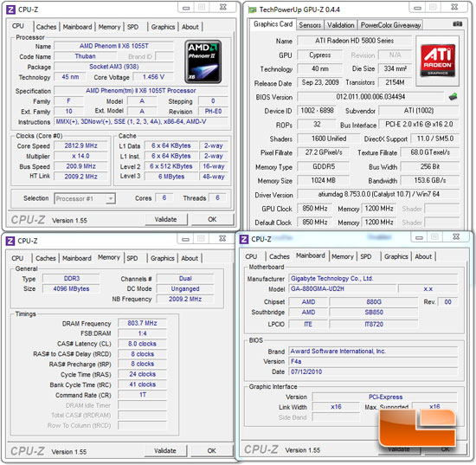The width and height of the screenshot is (476, 465).
Task: Open Memory tab in top CPU-Z window
Action: pyautogui.click(x=109, y=27)
